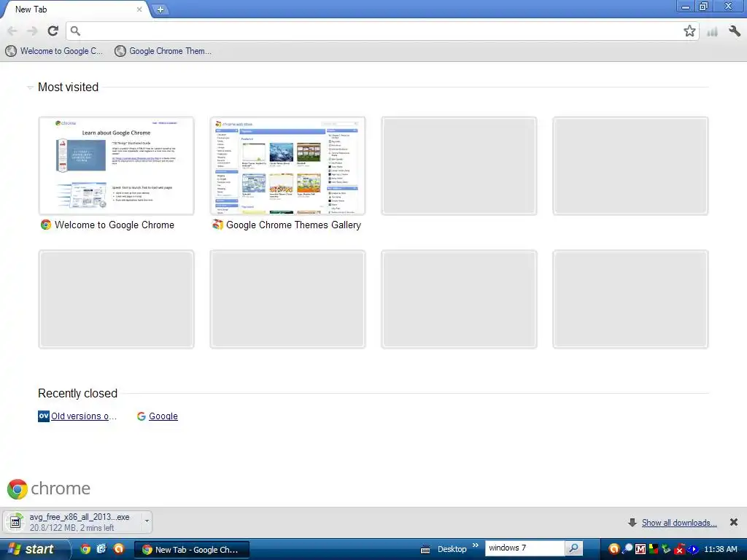Viewport: 747px width, 560px height.
Task: Click Show all downloads link
Action: pos(679,523)
